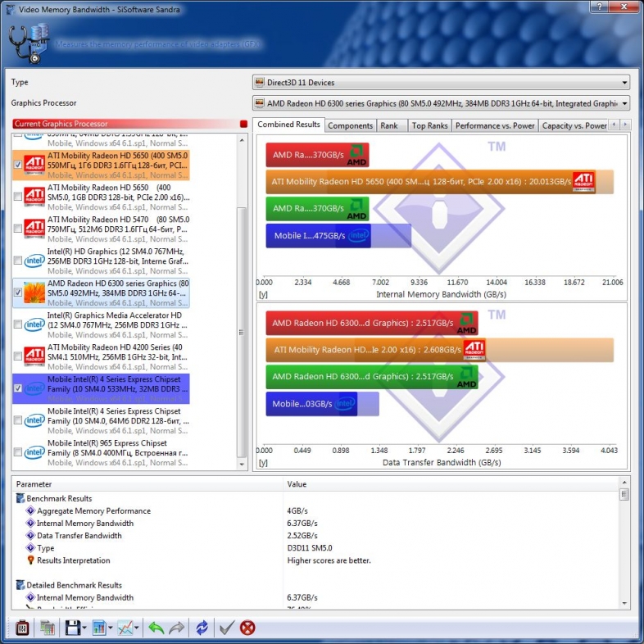The image size is (644, 644).
Task: Click the red Current Graphics Processor square
Action: coord(243,124)
